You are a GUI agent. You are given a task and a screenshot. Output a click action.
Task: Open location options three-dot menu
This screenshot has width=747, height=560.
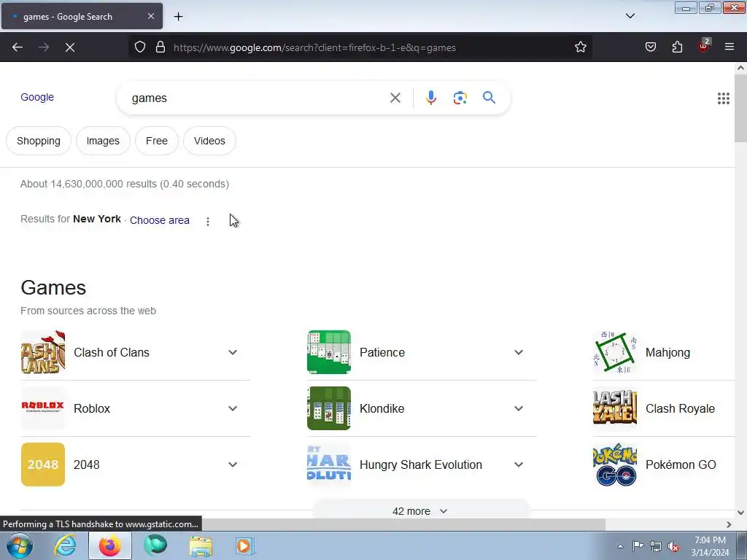pyautogui.click(x=208, y=222)
